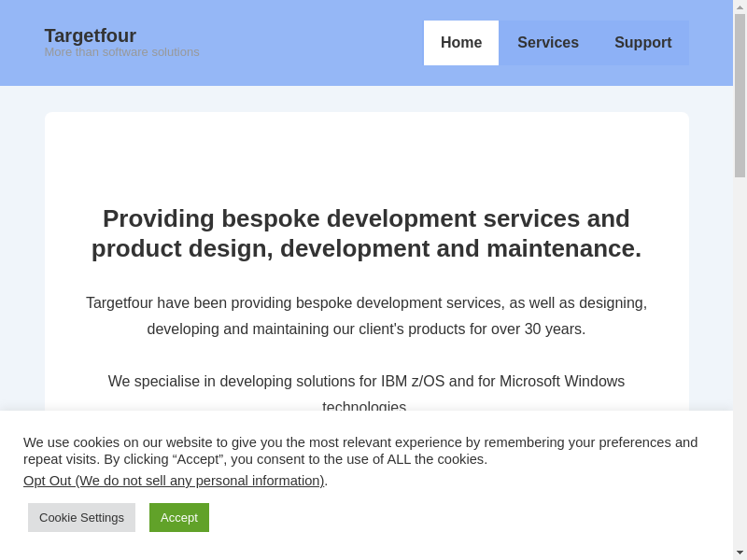The height and width of the screenshot is (560, 747).
Task: Click the blue header area between title and menu
Action: pos(308,43)
